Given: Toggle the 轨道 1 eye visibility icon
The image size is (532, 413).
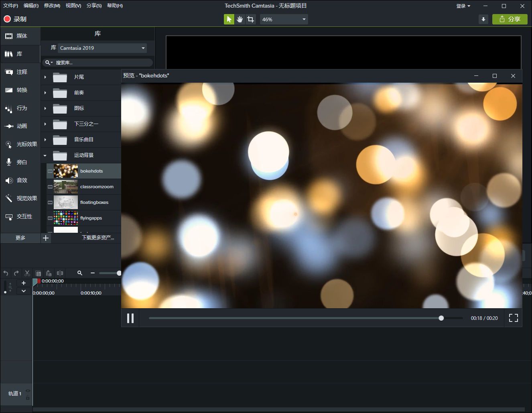Looking at the screenshot, I should point(28,391).
